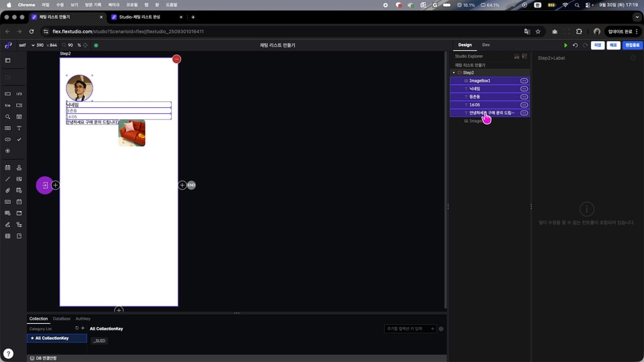Click the collection key search input field
644x362 pixels.
[x=407, y=328]
